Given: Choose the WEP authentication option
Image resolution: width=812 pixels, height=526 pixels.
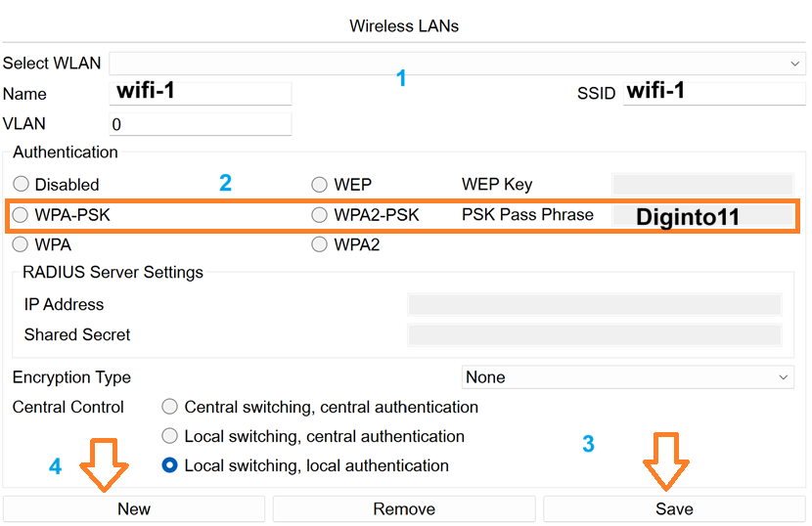Looking at the screenshot, I should [x=319, y=184].
